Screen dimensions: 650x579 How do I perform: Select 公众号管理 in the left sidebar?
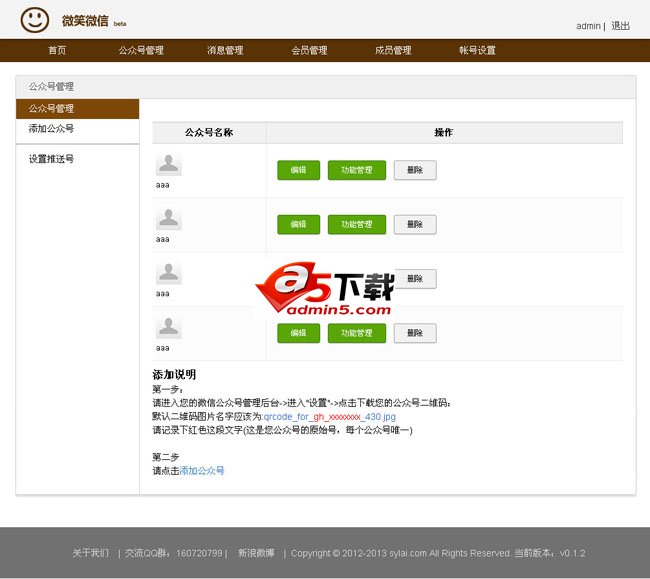pos(78,109)
